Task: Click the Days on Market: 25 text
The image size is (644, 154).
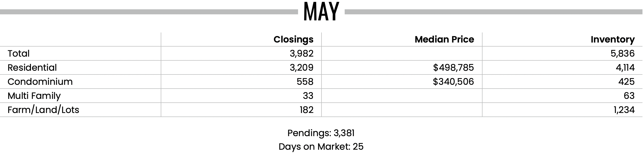Action: coord(321,147)
